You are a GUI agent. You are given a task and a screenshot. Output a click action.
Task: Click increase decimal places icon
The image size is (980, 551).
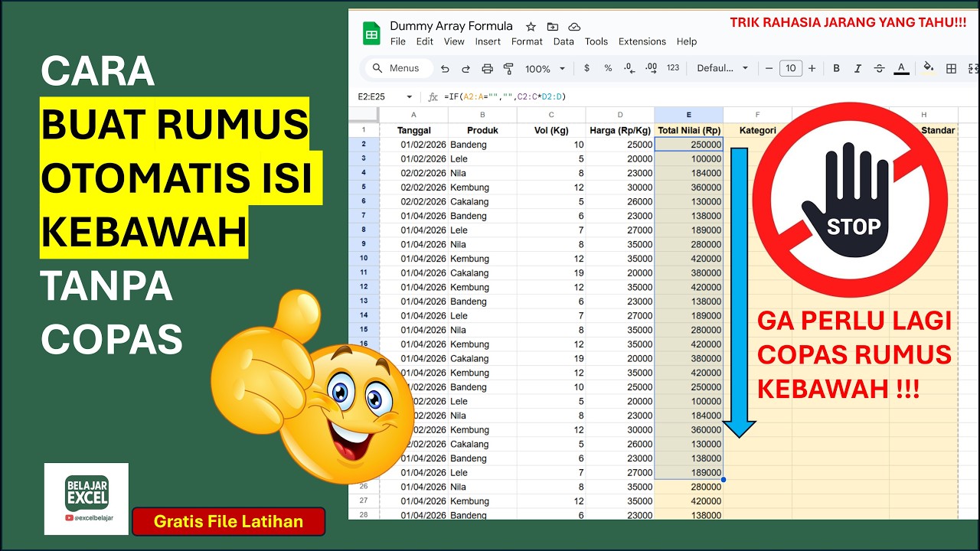coord(652,68)
